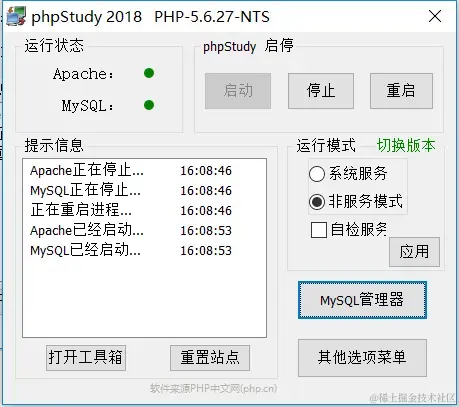Select the 'MySQL正在停止' log line
Viewport: 459px width, 407px height.
131,190
